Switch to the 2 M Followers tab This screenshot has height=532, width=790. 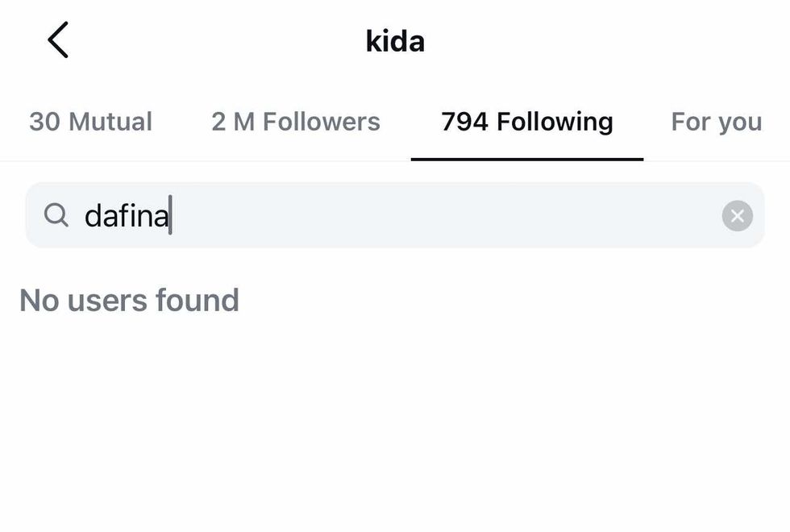[295, 122]
